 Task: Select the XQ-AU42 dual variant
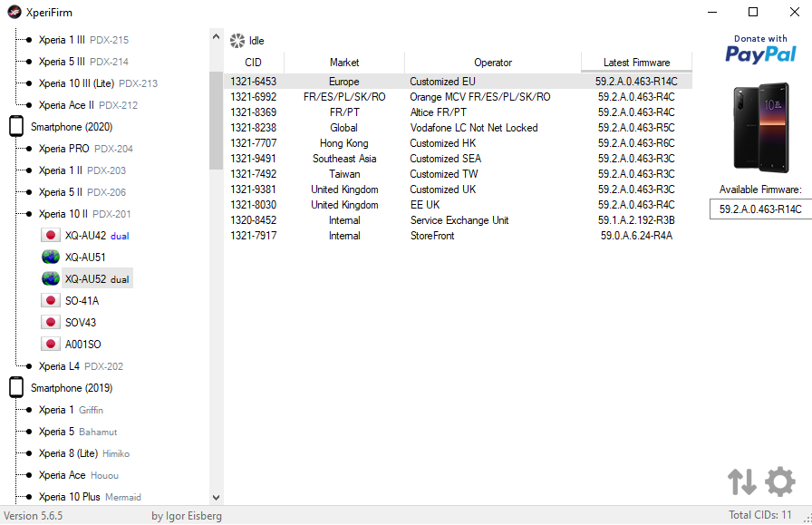pos(97,236)
